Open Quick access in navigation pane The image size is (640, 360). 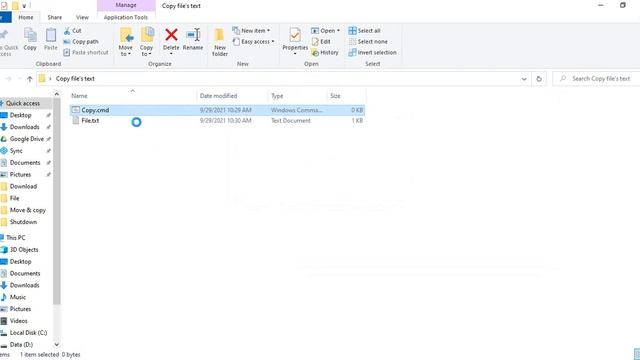[x=23, y=104]
